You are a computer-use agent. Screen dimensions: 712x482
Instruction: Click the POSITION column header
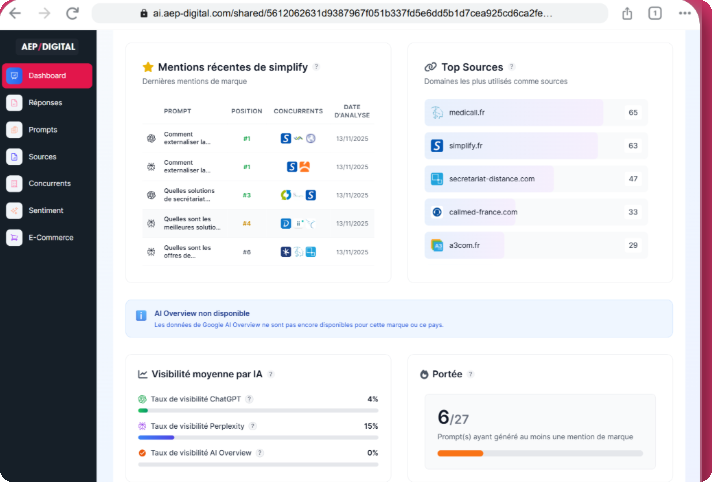[x=247, y=111]
